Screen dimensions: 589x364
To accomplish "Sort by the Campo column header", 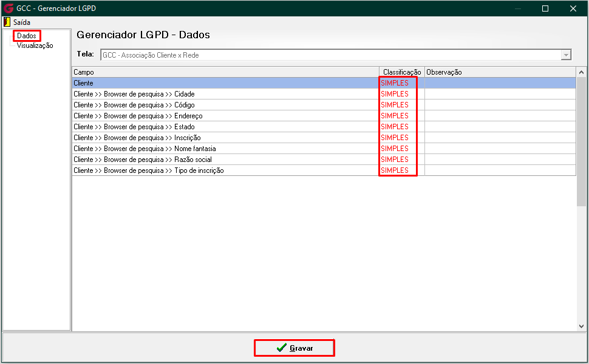I will pos(225,72).
